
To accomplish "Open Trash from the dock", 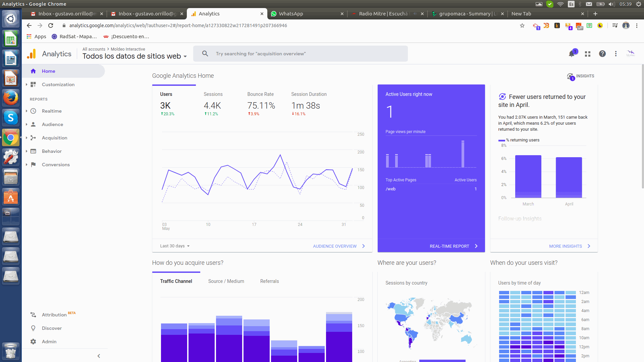I will point(11,351).
